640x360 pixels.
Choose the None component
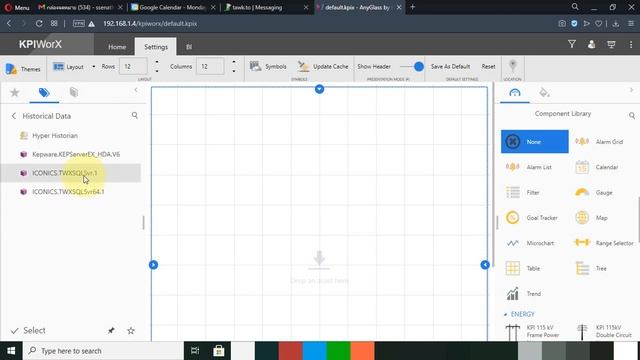[535, 142]
